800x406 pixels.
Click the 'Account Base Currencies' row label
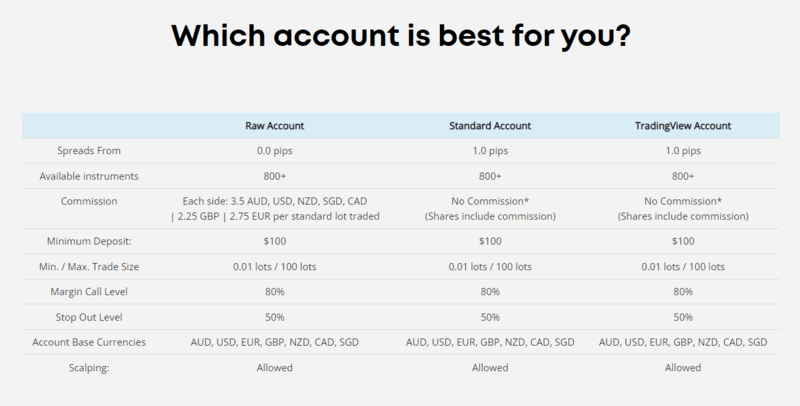(89, 342)
